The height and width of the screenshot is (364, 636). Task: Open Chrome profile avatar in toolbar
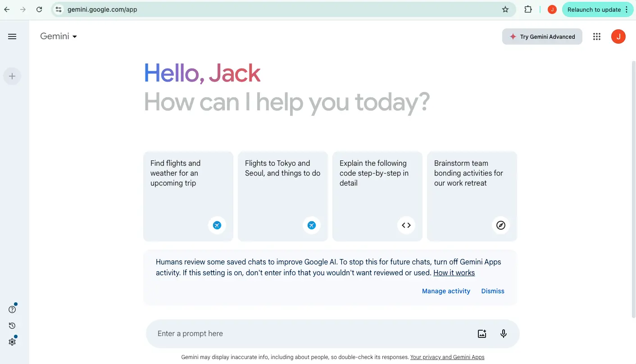(552, 9)
